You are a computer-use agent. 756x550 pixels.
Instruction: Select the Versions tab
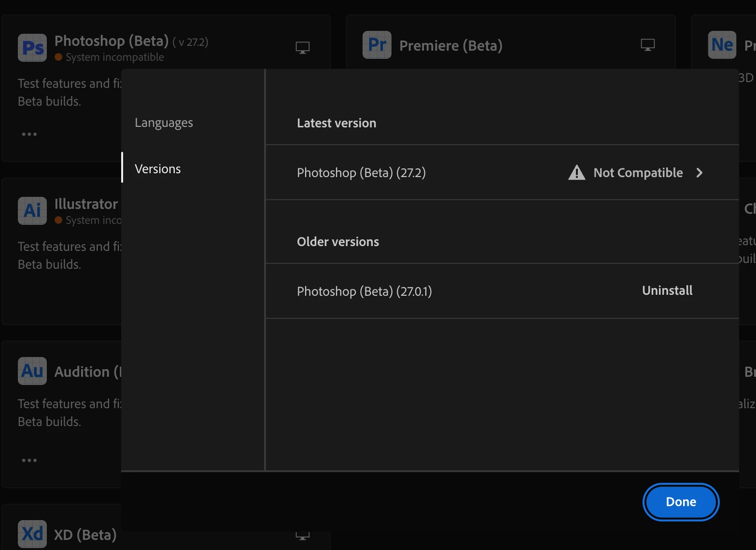[158, 169]
